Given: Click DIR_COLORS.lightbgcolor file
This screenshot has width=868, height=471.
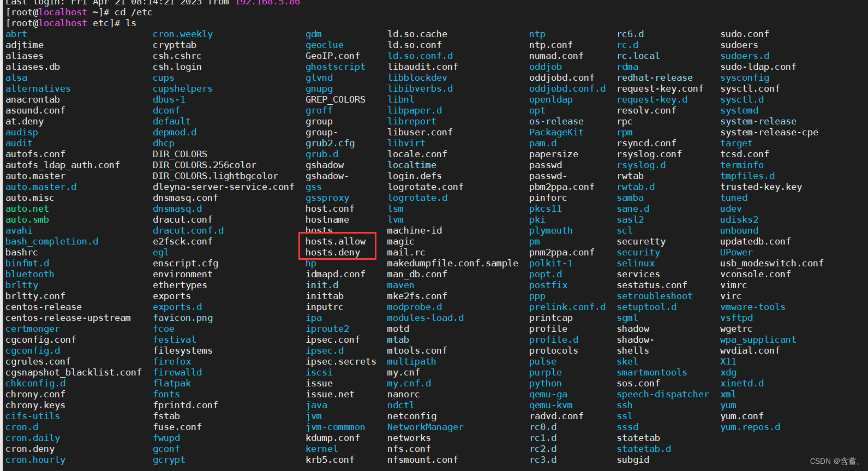Looking at the screenshot, I should [215, 176].
